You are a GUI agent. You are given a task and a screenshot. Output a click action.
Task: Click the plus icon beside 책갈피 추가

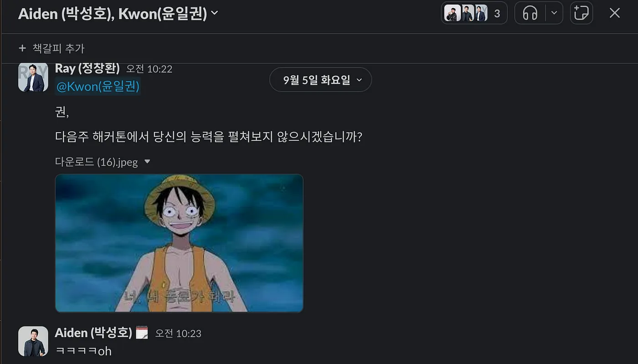pos(22,48)
